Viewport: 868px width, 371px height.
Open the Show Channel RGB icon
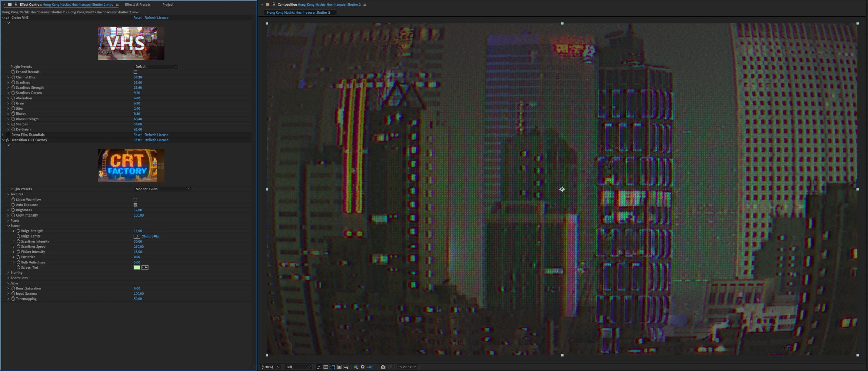(x=356, y=367)
